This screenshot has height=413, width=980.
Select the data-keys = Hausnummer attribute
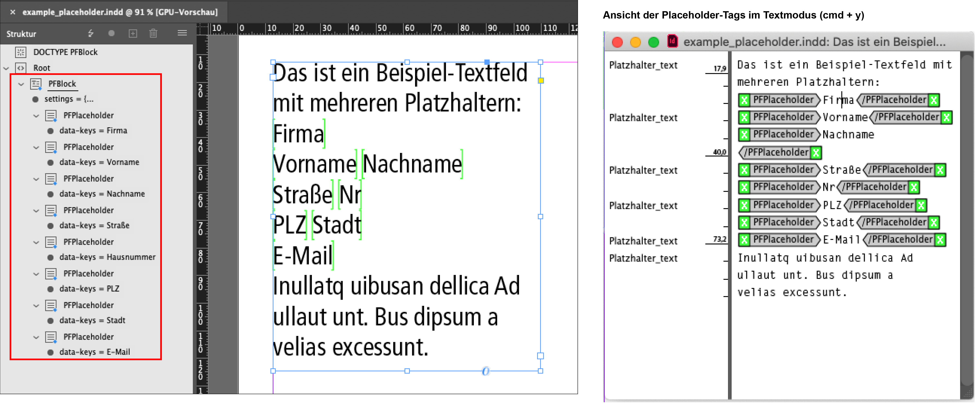(107, 257)
